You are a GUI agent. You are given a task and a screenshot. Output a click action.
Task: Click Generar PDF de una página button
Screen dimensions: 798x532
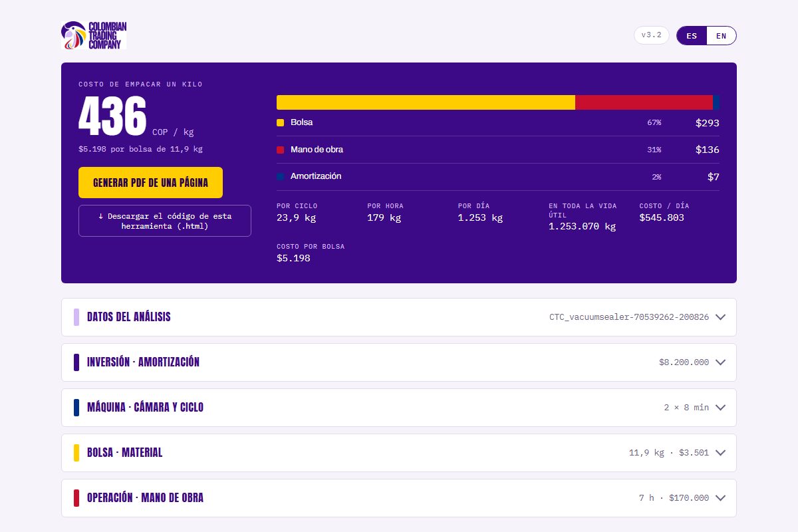point(150,183)
